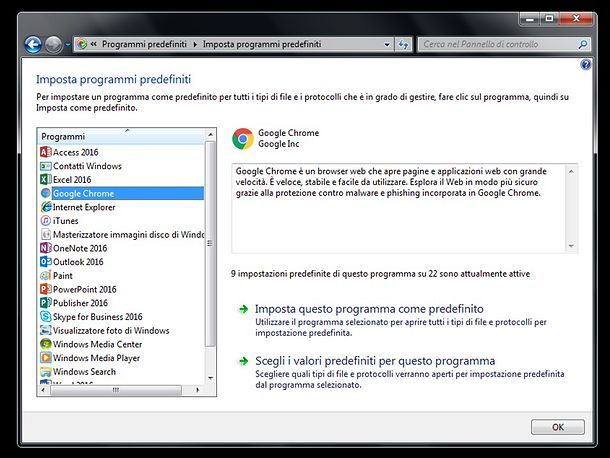
Task: Select Access 2016 in the list
Action: (75, 152)
